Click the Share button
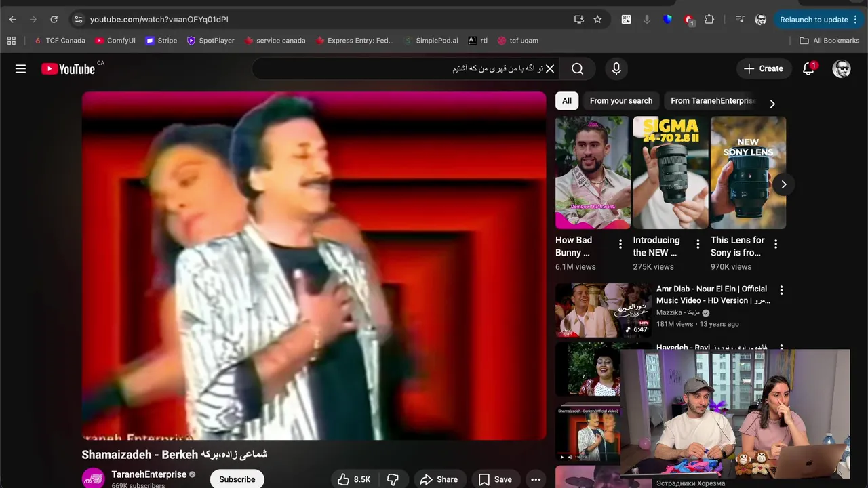Viewport: 868px width, 488px height. [x=439, y=479]
